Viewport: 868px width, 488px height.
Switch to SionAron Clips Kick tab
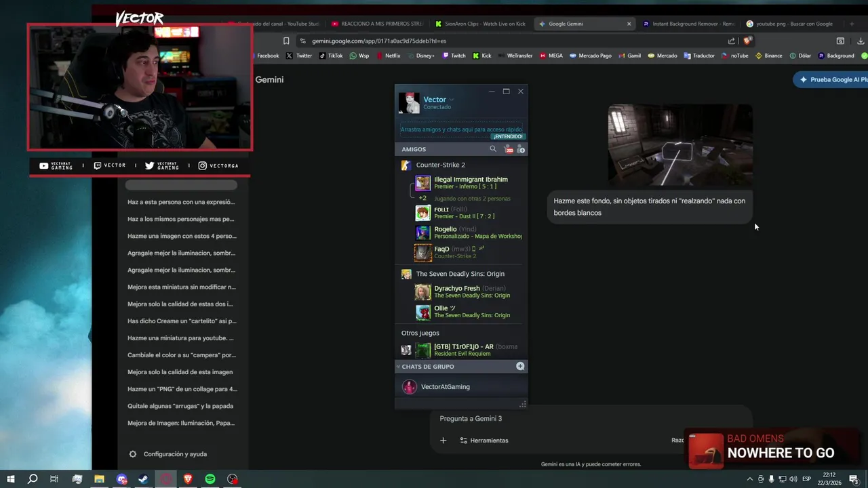tap(481, 24)
